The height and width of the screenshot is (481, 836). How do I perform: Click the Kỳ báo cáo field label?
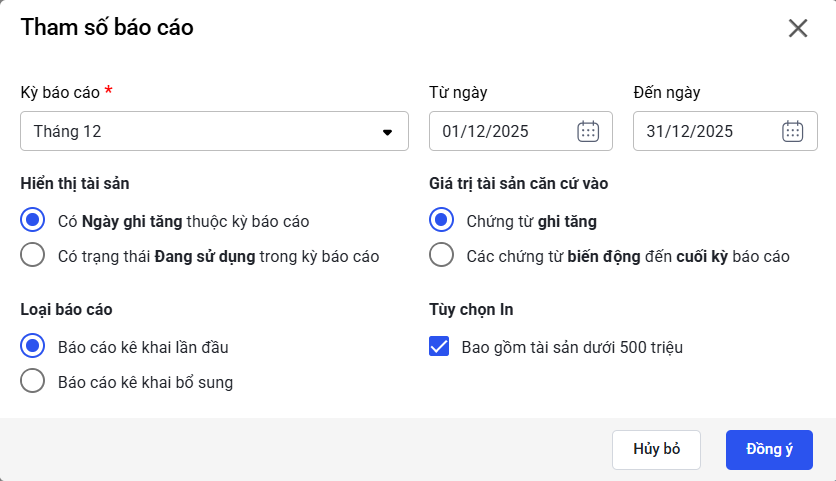(x=60, y=92)
